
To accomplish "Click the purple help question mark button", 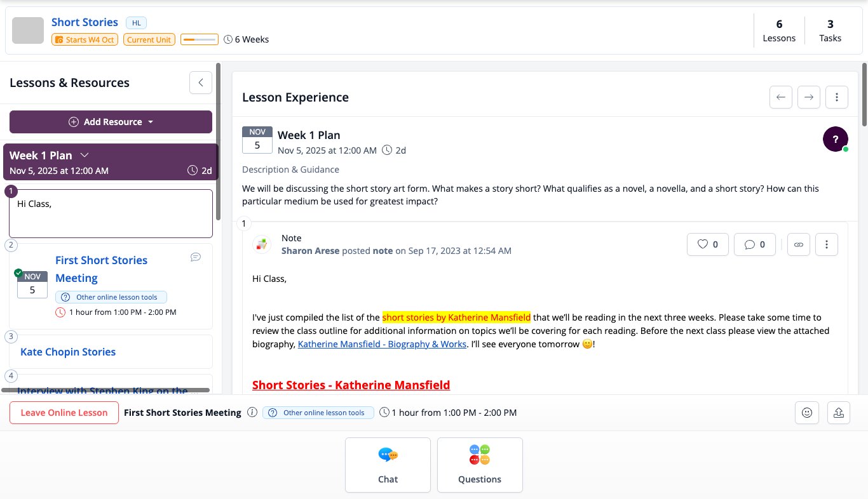I will (x=836, y=139).
